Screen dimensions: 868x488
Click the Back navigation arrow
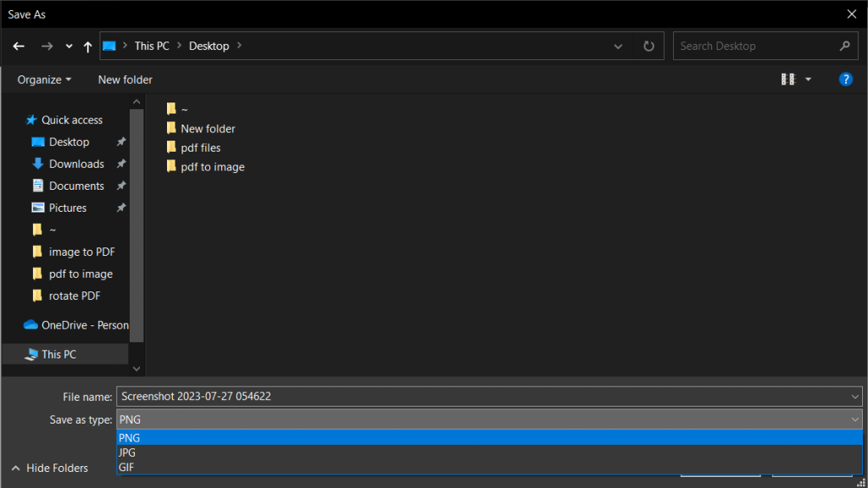pyautogui.click(x=18, y=46)
